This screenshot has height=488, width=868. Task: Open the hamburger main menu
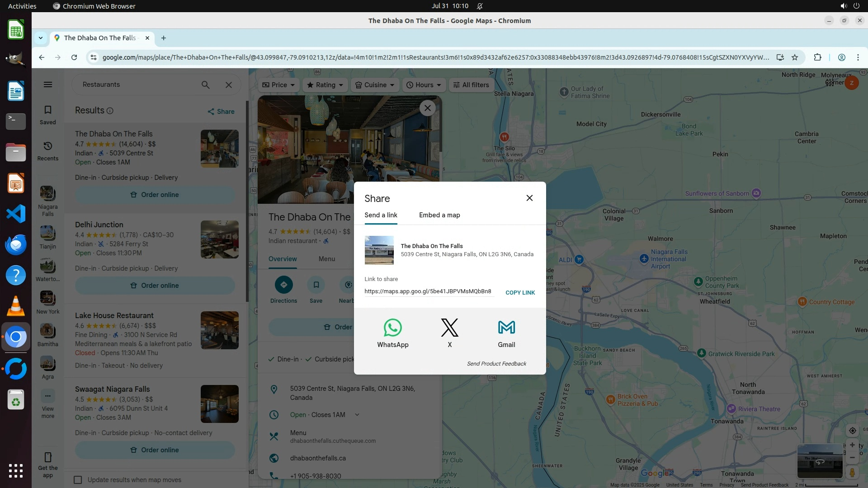point(48,84)
